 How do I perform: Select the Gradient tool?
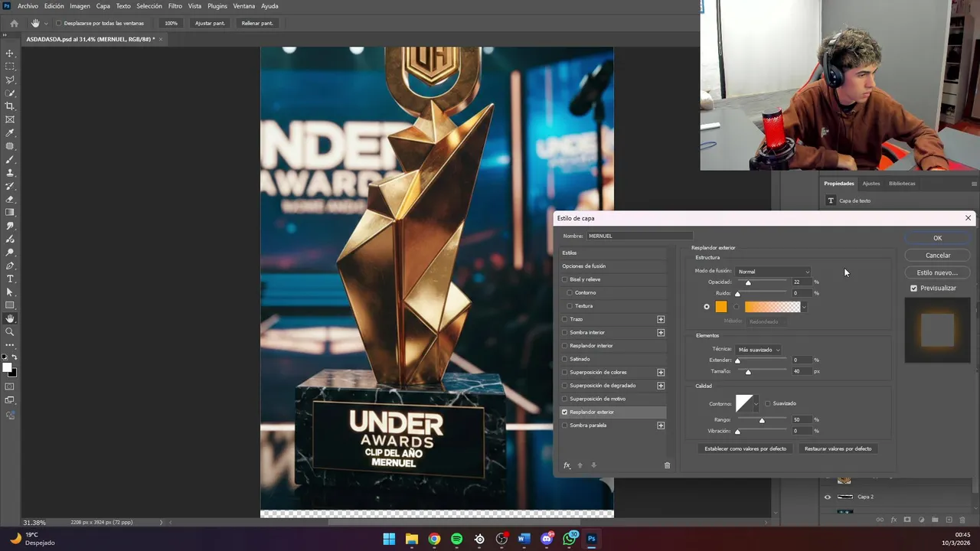[10, 213]
